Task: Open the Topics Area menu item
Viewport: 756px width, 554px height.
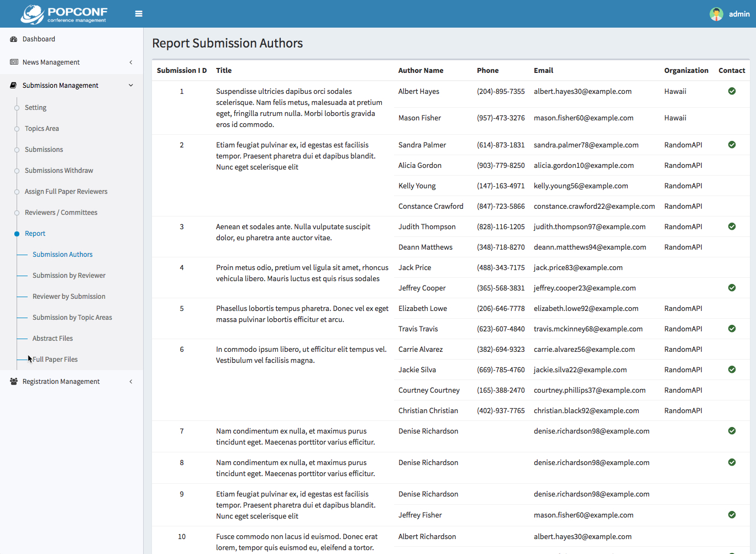Action: 41,129
